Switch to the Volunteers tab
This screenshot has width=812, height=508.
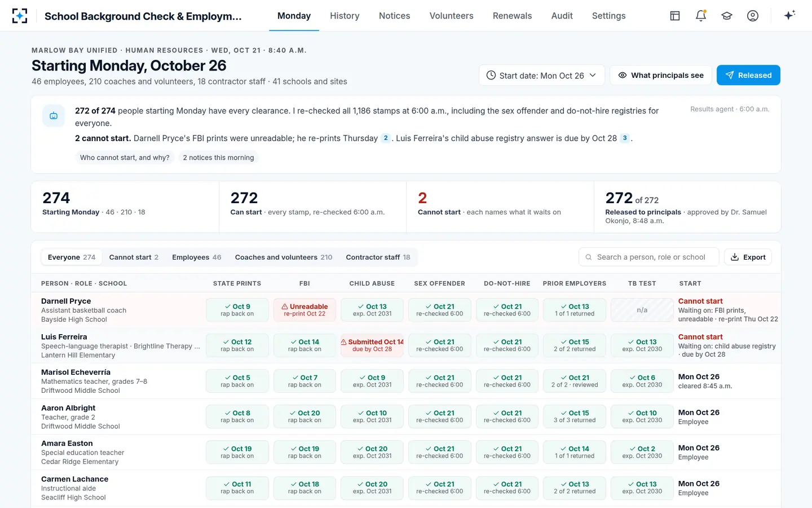point(451,16)
